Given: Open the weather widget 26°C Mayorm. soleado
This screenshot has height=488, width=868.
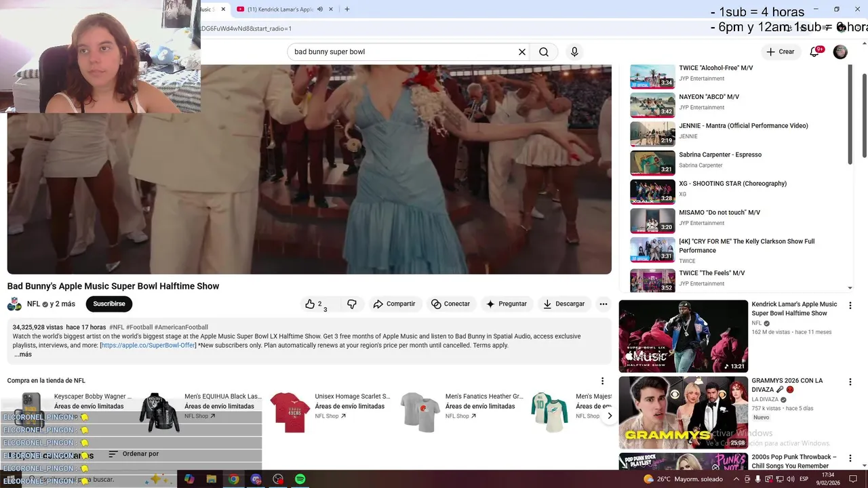Looking at the screenshot, I should (683, 479).
